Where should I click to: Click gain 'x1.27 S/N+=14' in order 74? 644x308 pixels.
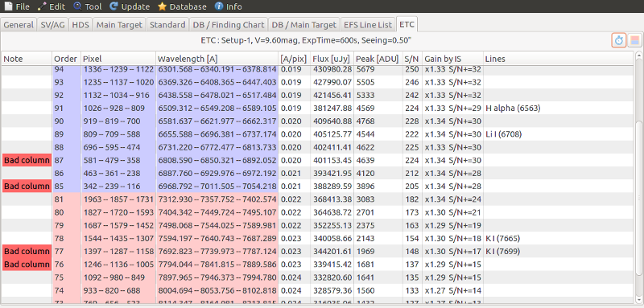tap(452, 290)
